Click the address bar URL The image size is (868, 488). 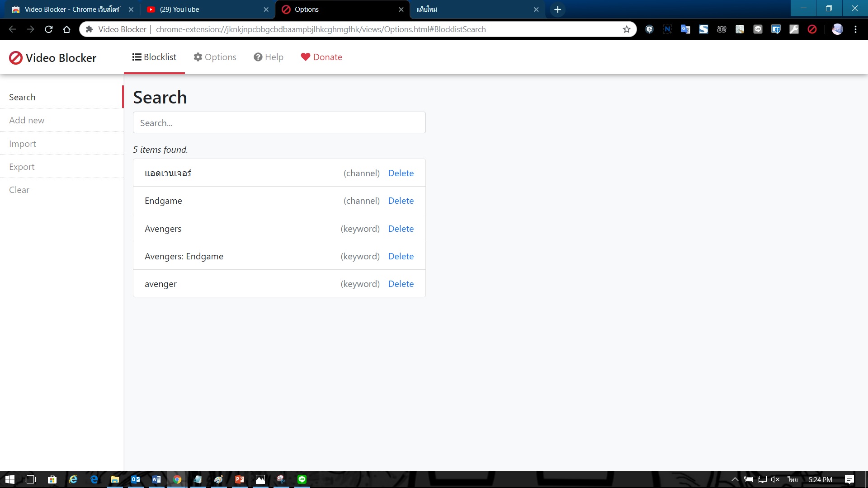point(321,29)
